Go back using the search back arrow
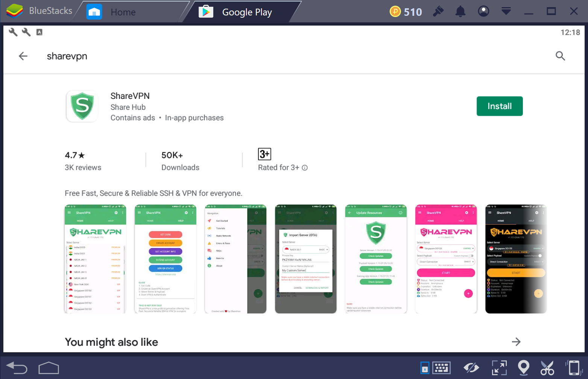Screen dimensions: 588x379 (23, 56)
